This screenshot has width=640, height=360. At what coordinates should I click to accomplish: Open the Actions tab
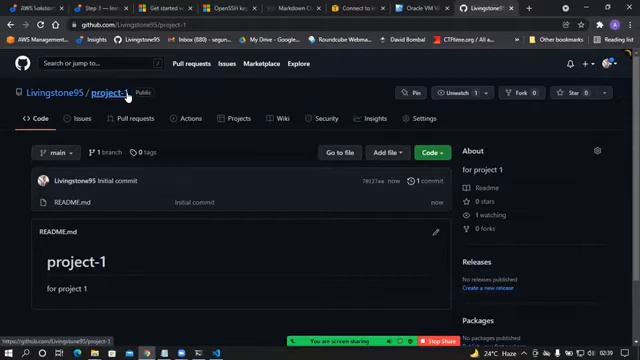click(x=186, y=119)
